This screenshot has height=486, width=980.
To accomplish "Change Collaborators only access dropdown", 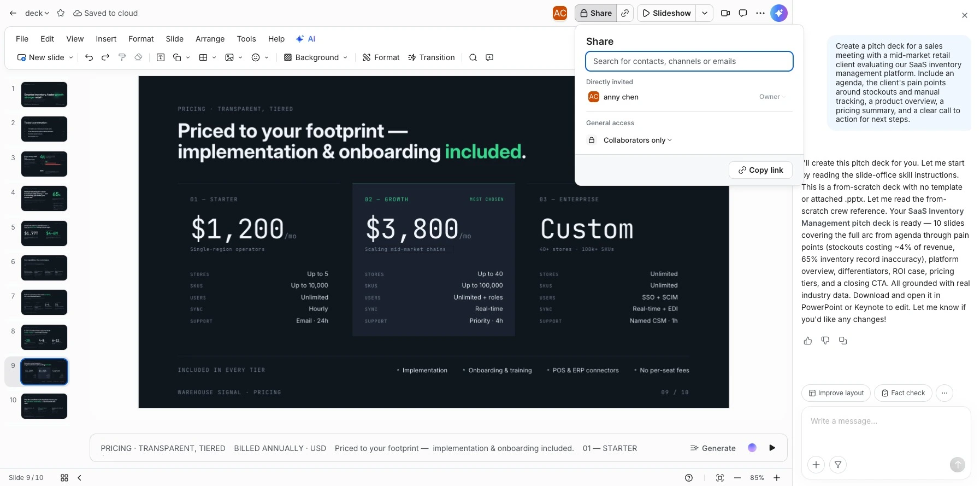I will pyautogui.click(x=637, y=140).
